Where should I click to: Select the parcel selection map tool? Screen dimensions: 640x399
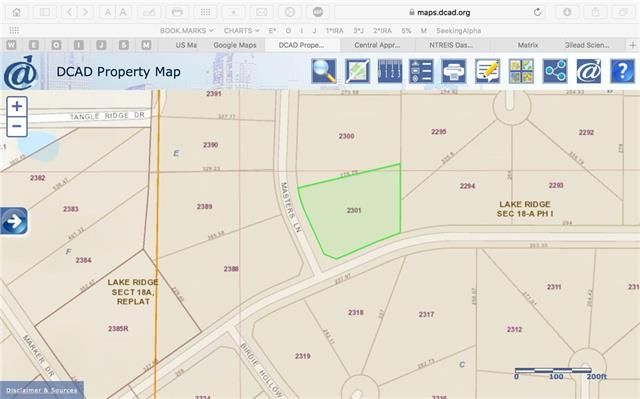click(358, 71)
